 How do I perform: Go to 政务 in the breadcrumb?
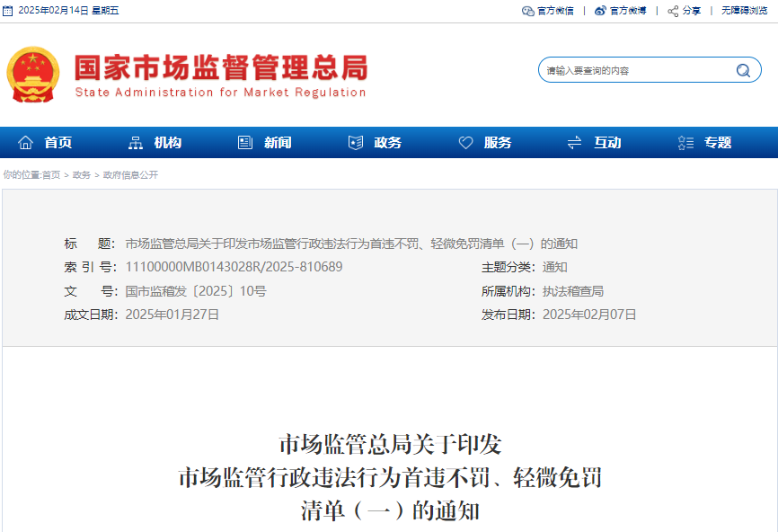point(82,174)
